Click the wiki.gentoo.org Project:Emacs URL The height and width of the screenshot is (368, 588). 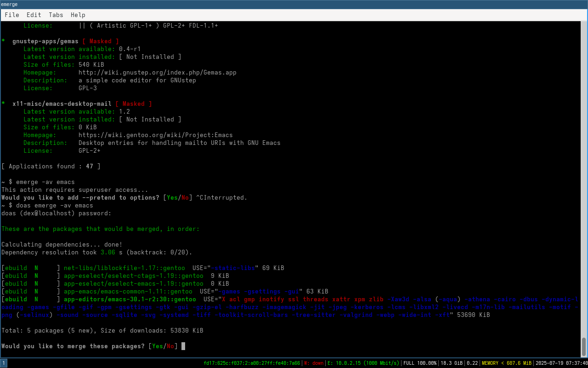coord(156,135)
